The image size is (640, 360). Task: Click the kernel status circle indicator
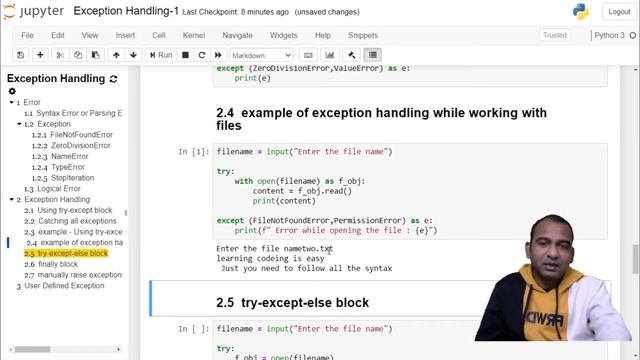point(633,36)
